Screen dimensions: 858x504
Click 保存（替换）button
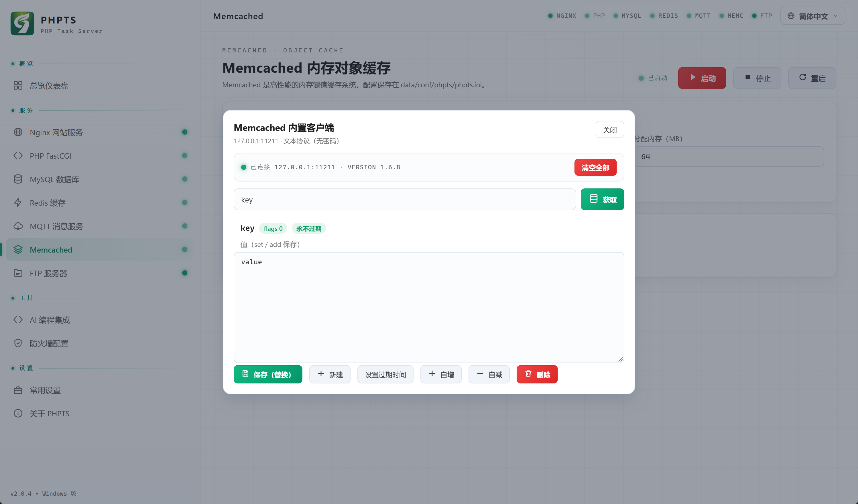267,375
